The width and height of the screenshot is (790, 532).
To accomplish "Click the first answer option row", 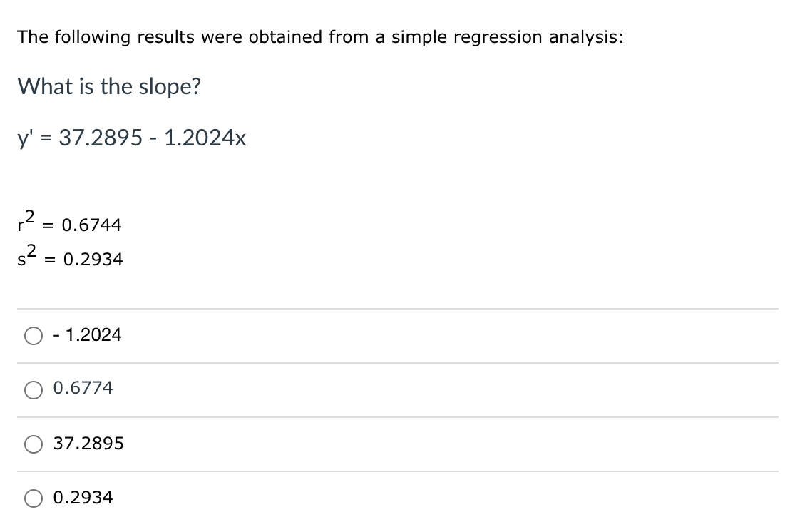I will pyautogui.click(x=214, y=335).
